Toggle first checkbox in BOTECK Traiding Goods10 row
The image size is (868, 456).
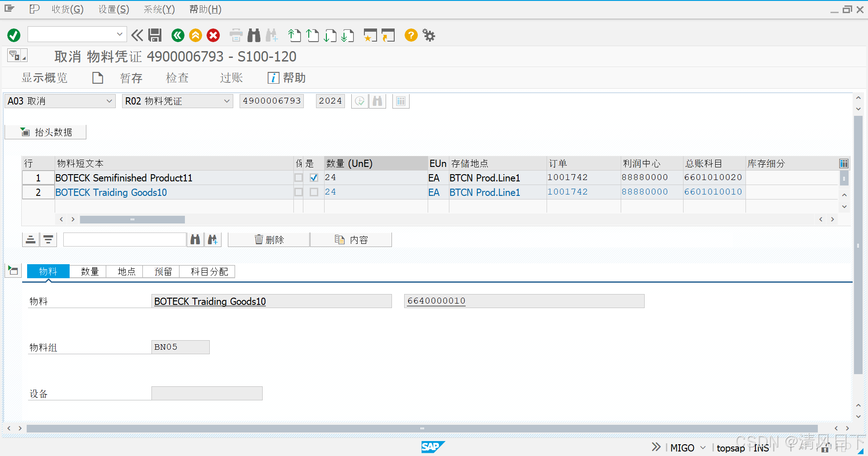[x=298, y=192]
